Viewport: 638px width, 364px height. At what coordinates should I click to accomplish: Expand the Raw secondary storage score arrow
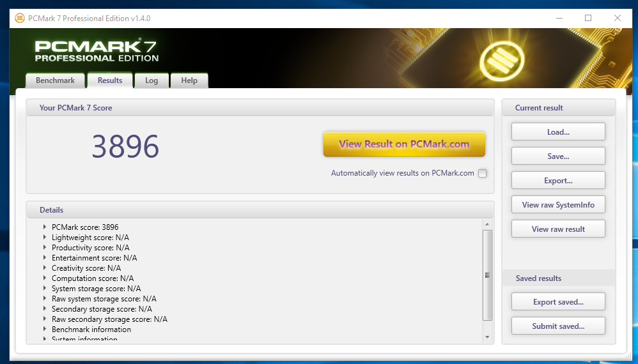pyautogui.click(x=45, y=319)
